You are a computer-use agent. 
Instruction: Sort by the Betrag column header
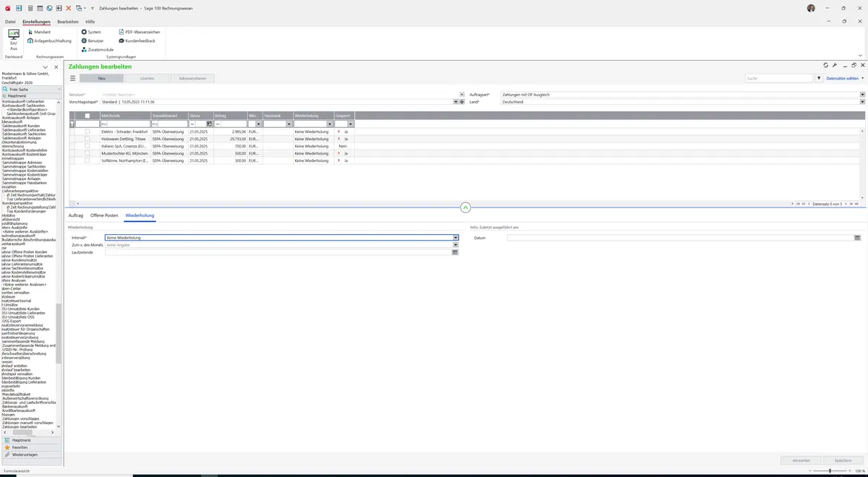pyautogui.click(x=230, y=116)
